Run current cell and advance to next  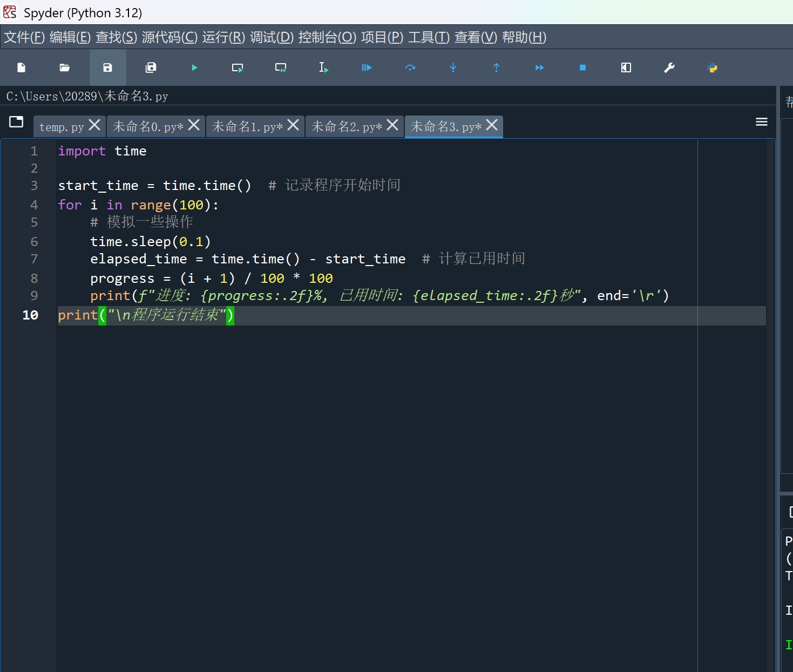[x=281, y=67]
